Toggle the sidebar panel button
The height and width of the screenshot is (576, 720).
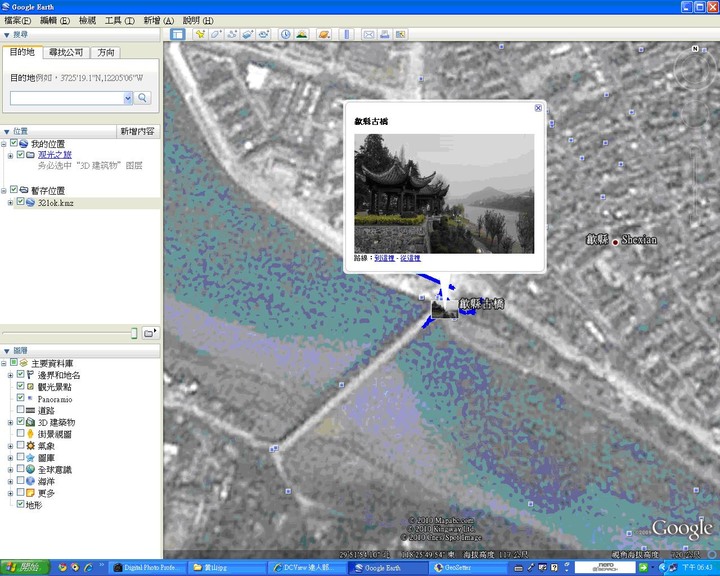click(177, 34)
